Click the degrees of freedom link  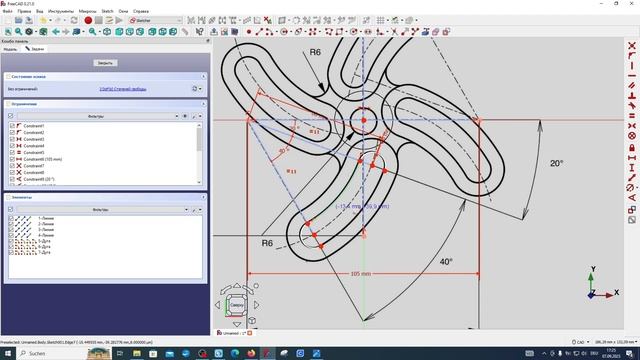[x=123, y=89]
